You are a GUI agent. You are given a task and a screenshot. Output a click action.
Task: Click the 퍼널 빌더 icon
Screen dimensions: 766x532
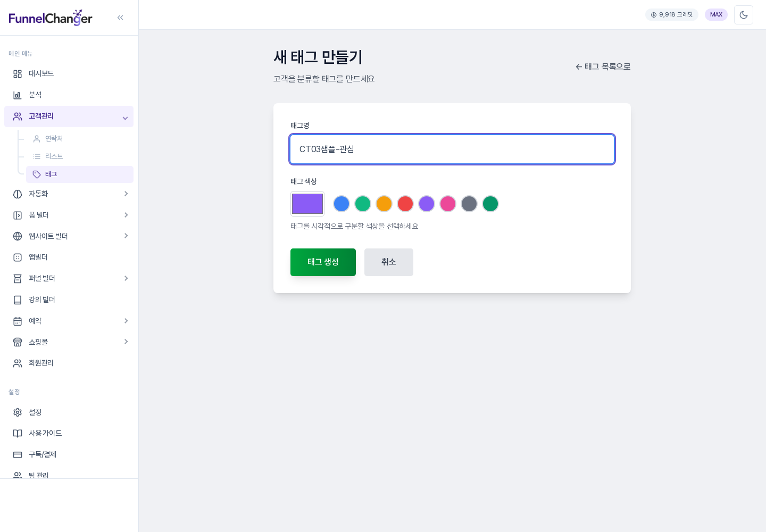(x=18, y=279)
